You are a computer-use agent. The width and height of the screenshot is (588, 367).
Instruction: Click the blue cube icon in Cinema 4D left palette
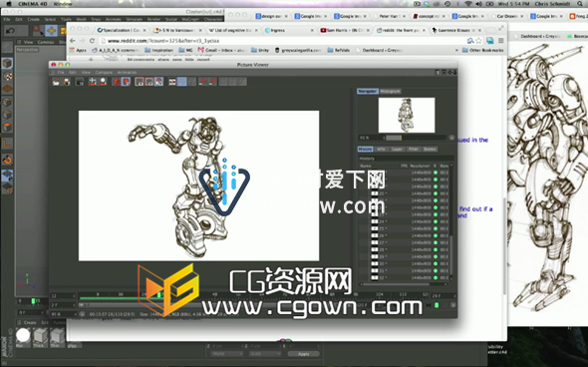(8, 64)
